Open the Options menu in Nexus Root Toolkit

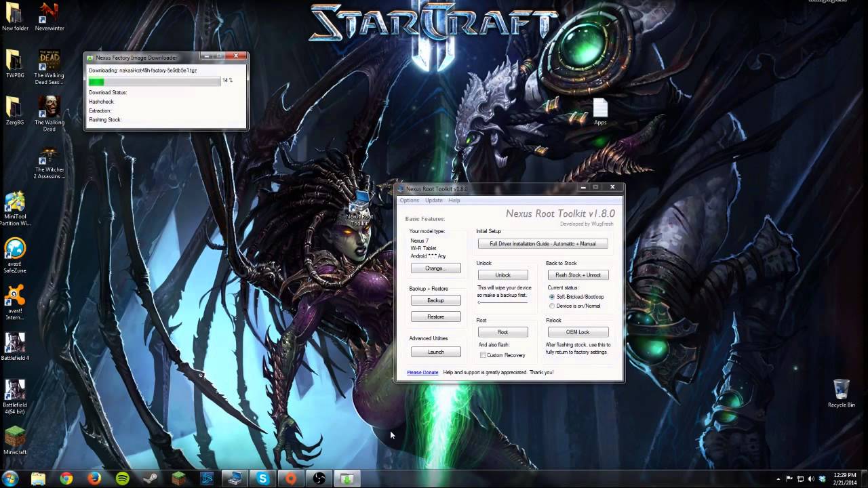pyautogui.click(x=409, y=200)
